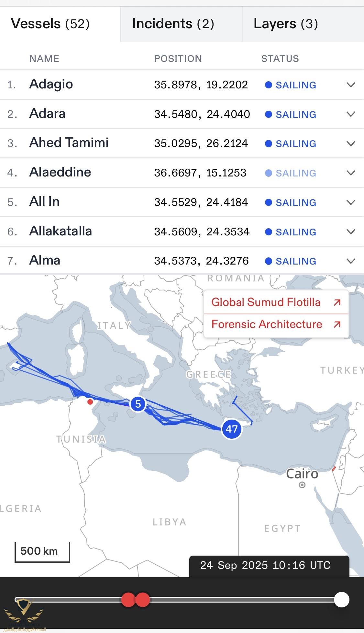The width and height of the screenshot is (364, 633).
Task: Click the Cairo city marker
Action: point(302,485)
